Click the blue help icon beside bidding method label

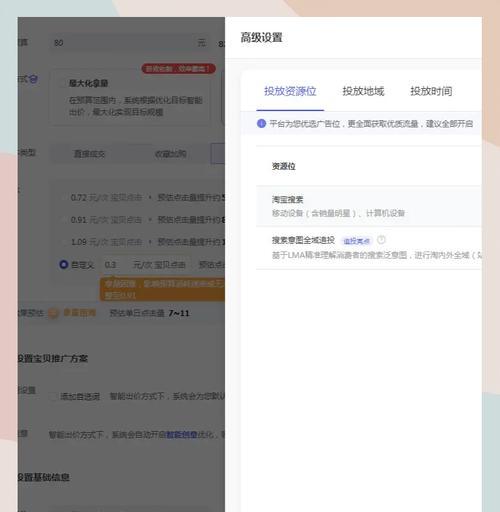click(33, 79)
